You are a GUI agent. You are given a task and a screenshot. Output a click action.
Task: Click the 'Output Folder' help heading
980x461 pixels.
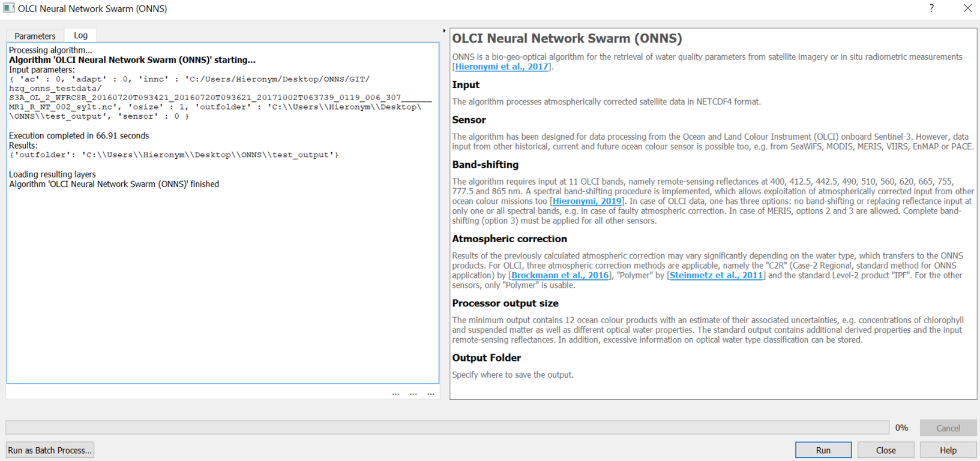click(486, 358)
